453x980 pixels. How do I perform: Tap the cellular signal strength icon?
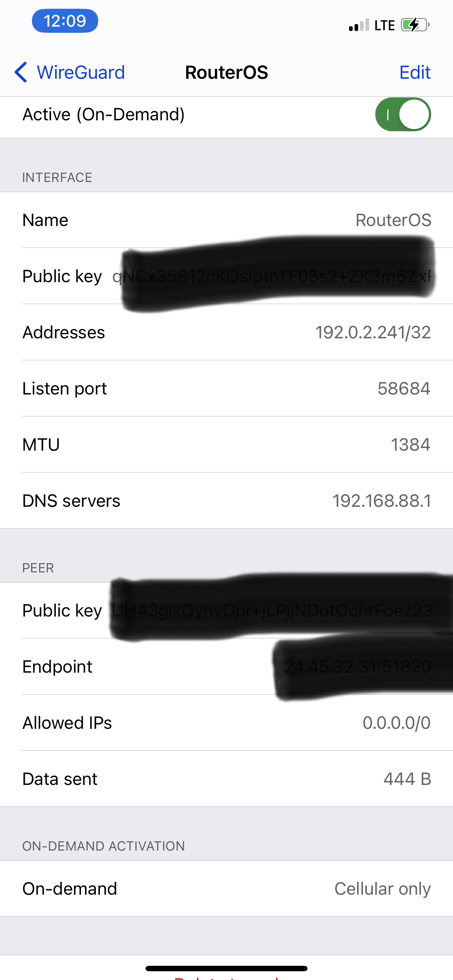(x=359, y=26)
